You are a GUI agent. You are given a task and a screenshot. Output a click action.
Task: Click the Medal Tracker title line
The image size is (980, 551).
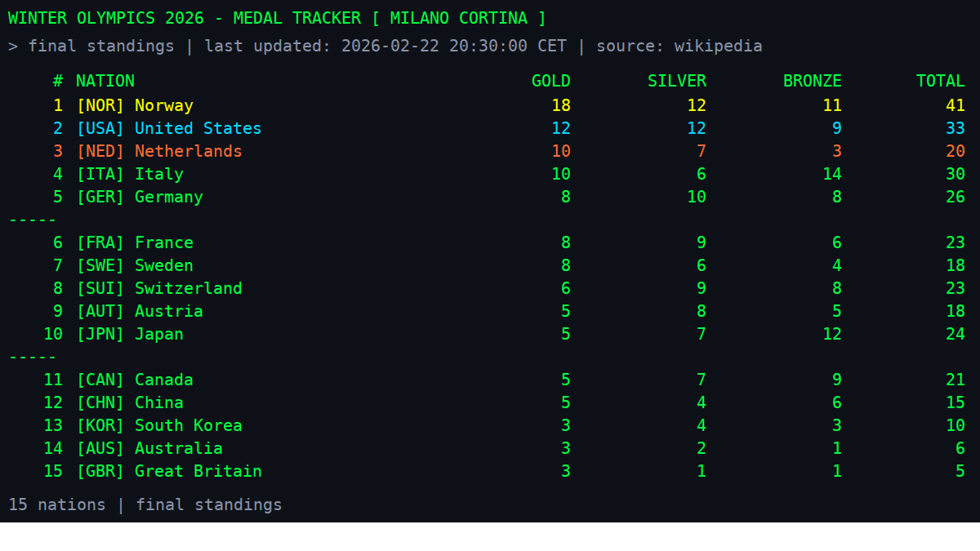(277, 18)
